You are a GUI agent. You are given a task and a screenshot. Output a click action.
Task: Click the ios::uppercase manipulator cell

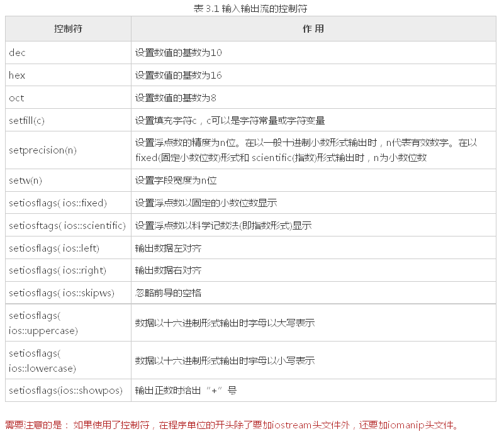[x=43, y=323]
